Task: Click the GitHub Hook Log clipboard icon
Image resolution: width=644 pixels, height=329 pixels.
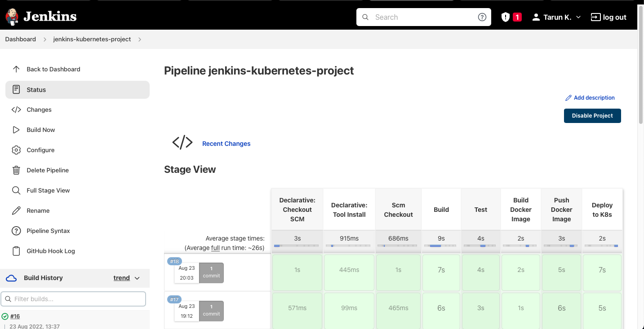Action: 16,251
